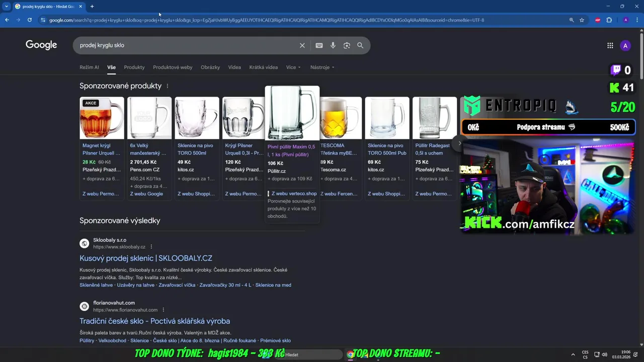Open the 'Skleněné lahve' sitelink

pyautogui.click(x=96, y=285)
